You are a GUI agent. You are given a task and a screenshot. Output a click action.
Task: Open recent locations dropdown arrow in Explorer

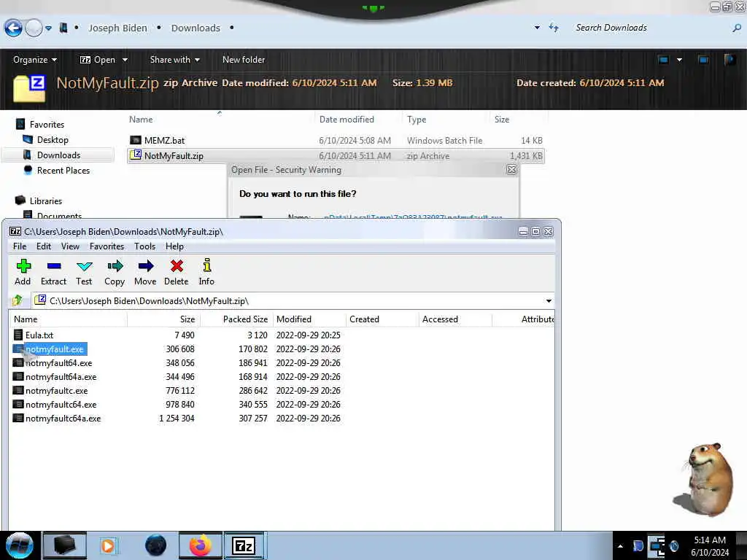click(x=49, y=28)
